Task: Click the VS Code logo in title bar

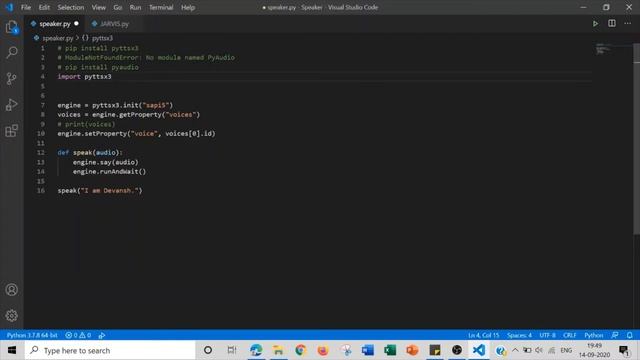Action: (x=9, y=7)
